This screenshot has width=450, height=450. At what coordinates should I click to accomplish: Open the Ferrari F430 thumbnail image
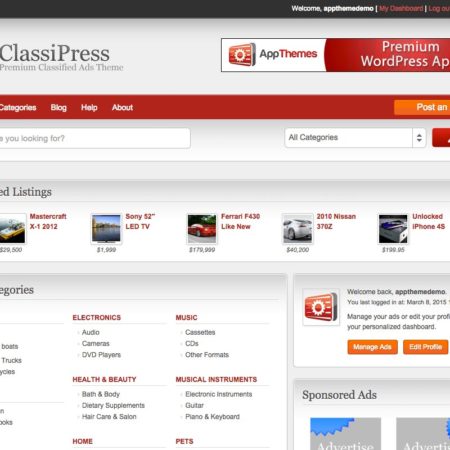pyautogui.click(x=202, y=228)
